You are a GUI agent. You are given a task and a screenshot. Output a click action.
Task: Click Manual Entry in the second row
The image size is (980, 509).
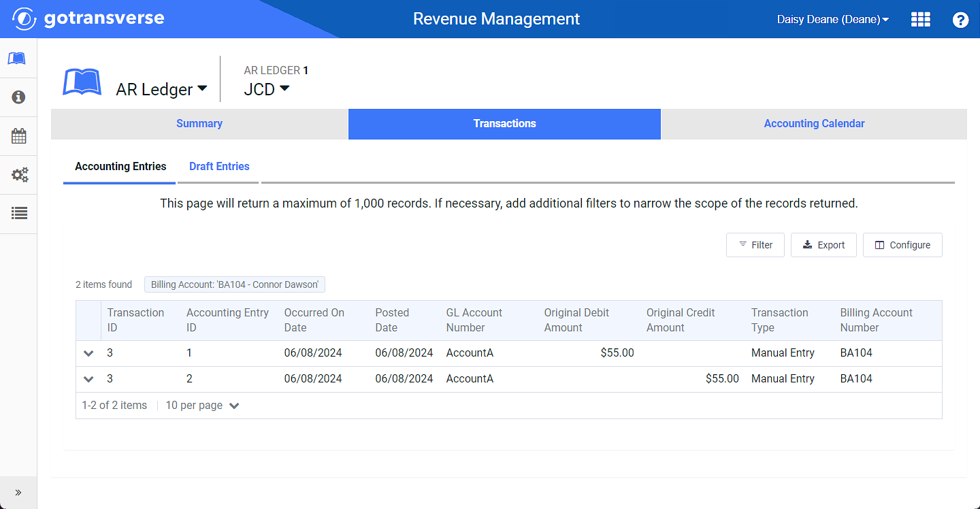pyautogui.click(x=783, y=379)
